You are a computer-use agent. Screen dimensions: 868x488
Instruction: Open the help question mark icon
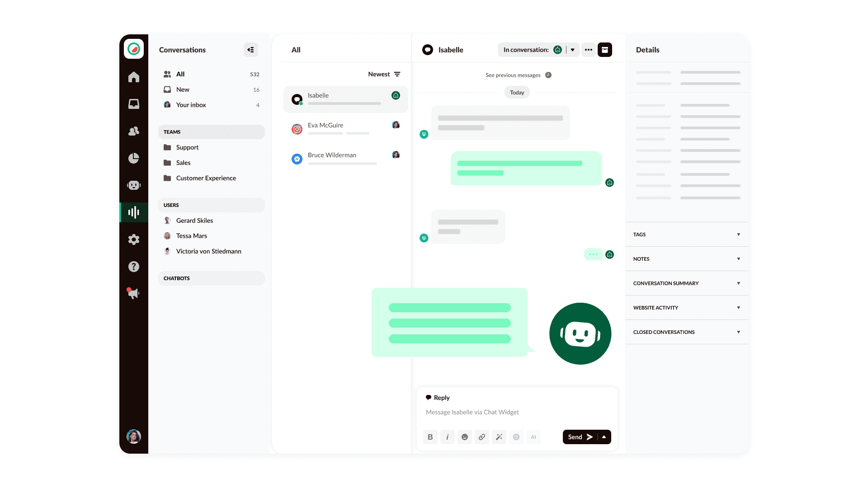[133, 267]
